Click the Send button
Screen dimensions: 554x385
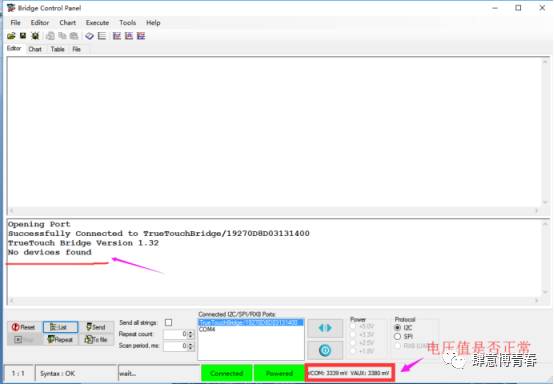(96, 327)
